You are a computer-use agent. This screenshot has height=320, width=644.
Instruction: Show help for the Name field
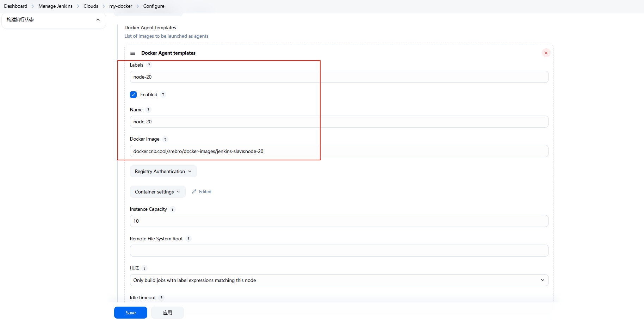pyautogui.click(x=148, y=110)
